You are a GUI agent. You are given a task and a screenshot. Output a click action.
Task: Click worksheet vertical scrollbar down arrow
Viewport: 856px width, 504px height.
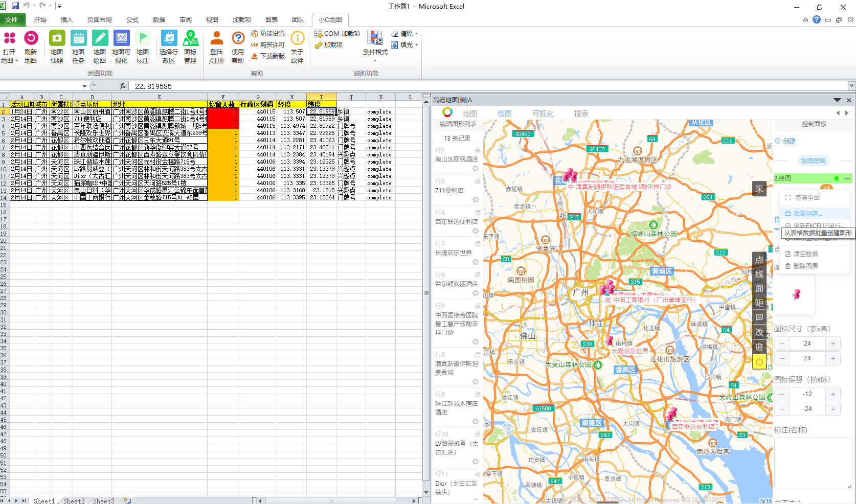(x=426, y=492)
